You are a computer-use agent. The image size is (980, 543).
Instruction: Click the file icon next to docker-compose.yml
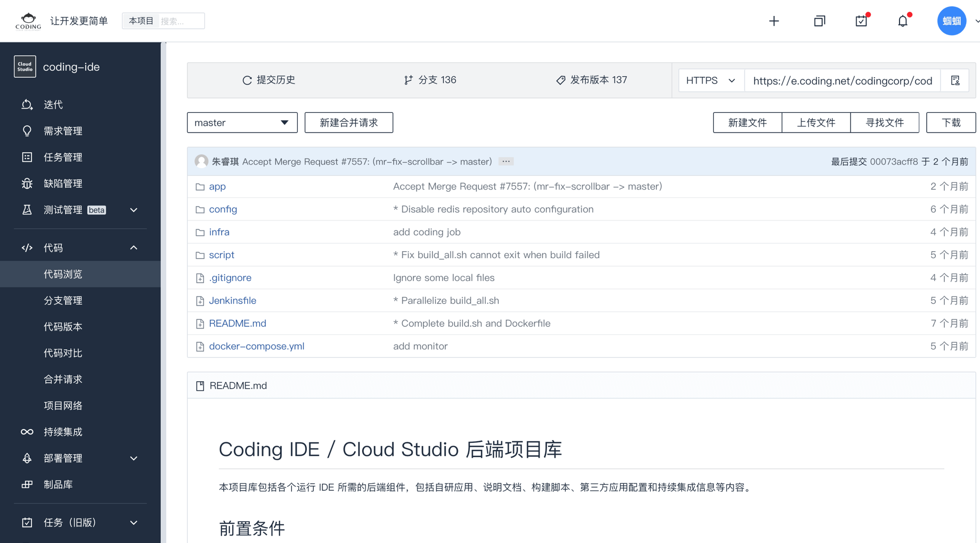coord(200,347)
